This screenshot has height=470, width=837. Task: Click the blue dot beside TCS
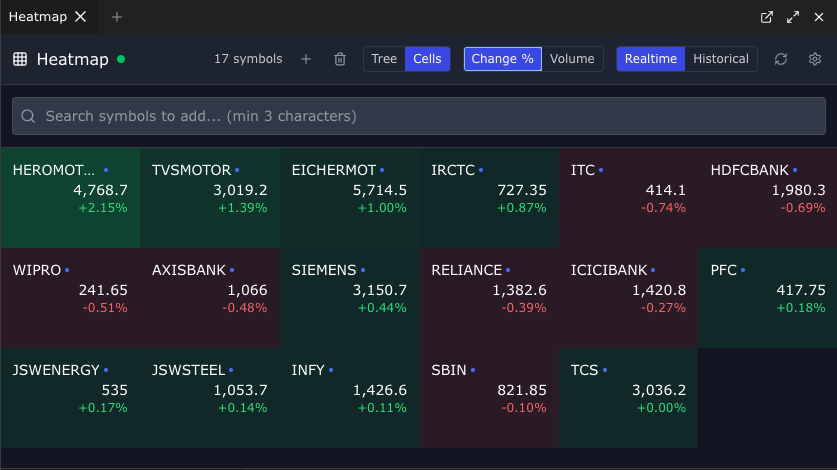(605, 370)
